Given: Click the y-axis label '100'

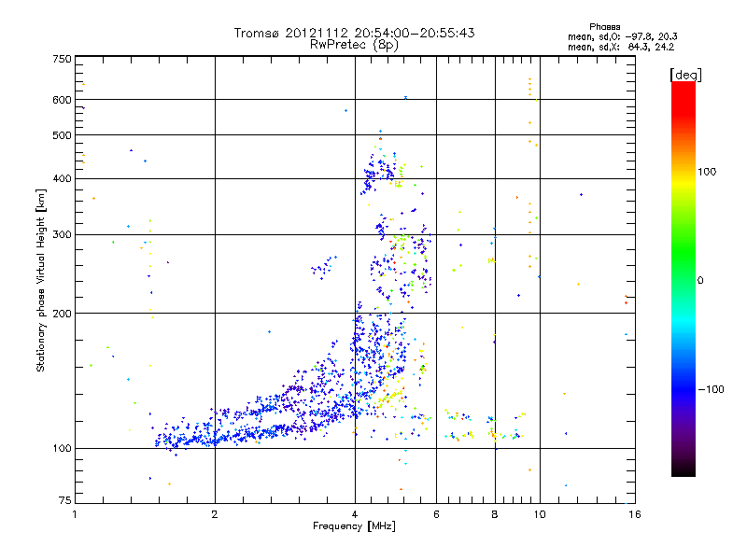Looking at the screenshot, I should point(62,448).
